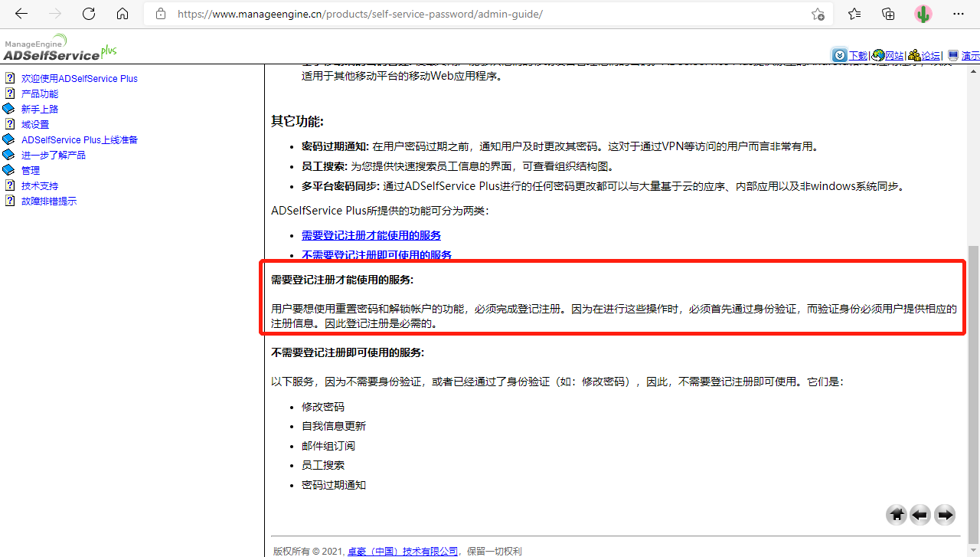Image resolution: width=980 pixels, height=557 pixels.
Task: Open browser settings and more menu
Action: click(959, 14)
